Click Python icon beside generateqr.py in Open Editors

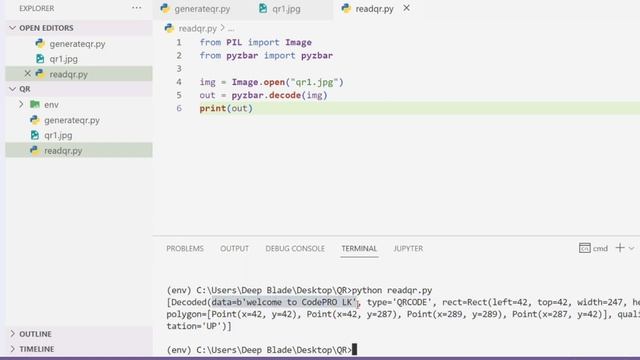tap(40, 43)
